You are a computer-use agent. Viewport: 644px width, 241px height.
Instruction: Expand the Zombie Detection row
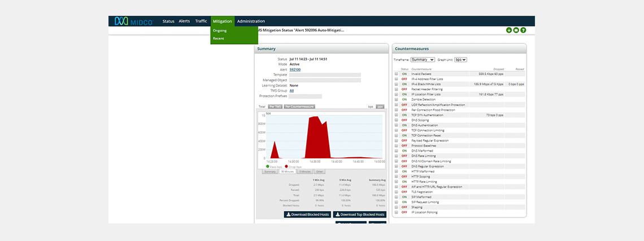[397, 99]
